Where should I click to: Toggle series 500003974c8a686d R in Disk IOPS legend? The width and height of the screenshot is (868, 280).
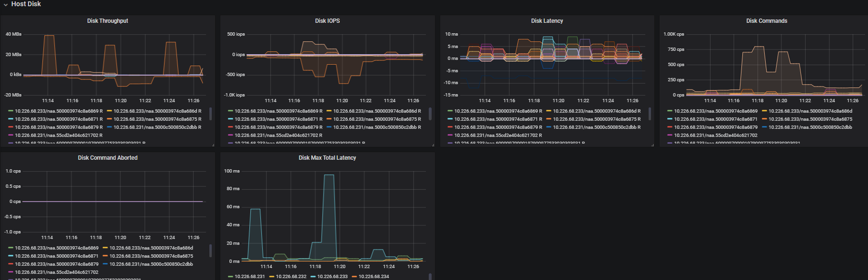tap(377, 111)
